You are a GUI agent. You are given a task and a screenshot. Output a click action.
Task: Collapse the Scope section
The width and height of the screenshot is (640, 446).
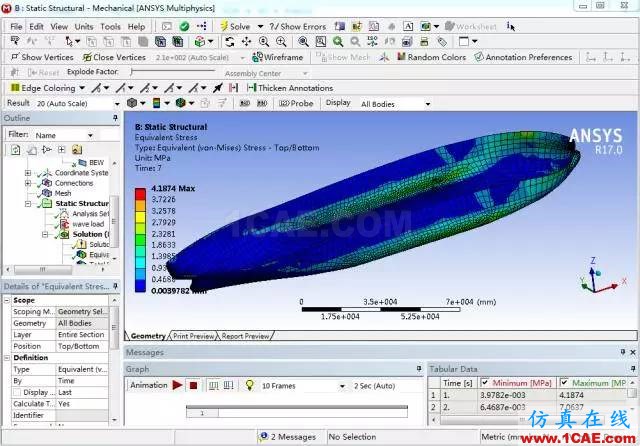pyautogui.click(x=7, y=300)
